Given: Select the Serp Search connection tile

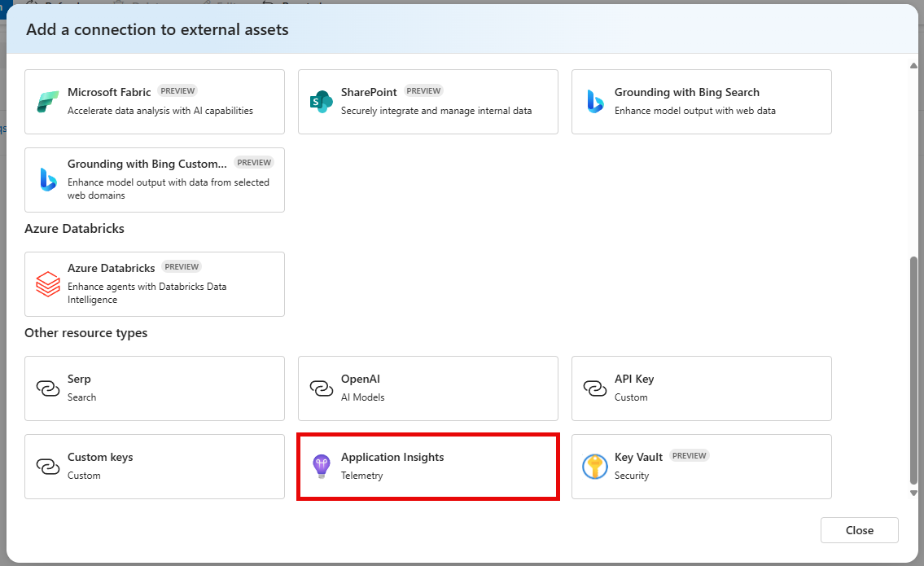Looking at the screenshot, I should (x=154, y=387).
